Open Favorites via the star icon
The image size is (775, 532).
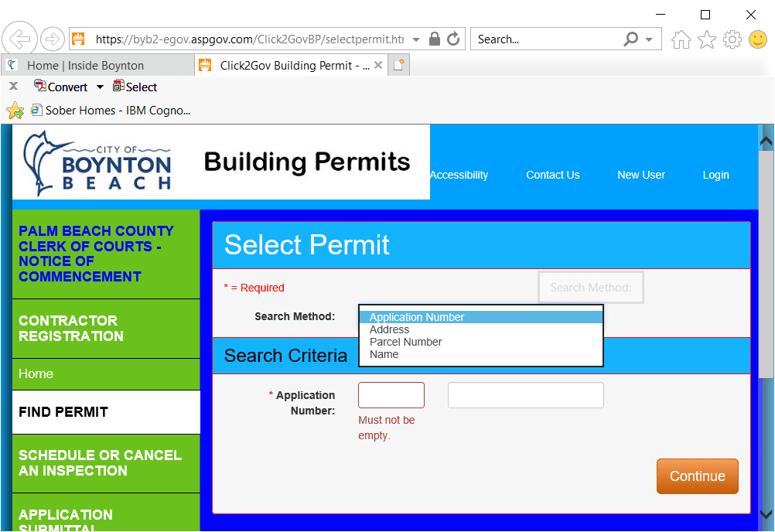(706, 38)
